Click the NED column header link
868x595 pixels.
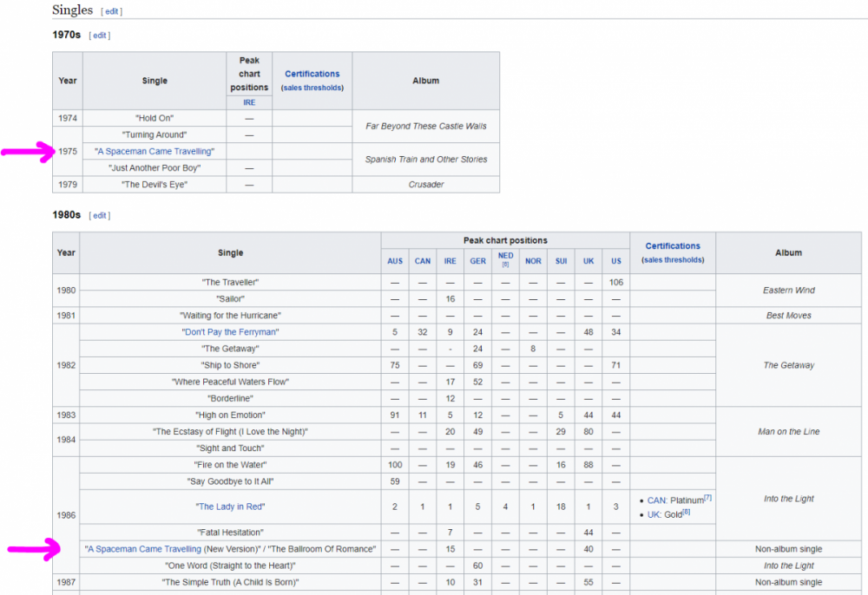505,256
